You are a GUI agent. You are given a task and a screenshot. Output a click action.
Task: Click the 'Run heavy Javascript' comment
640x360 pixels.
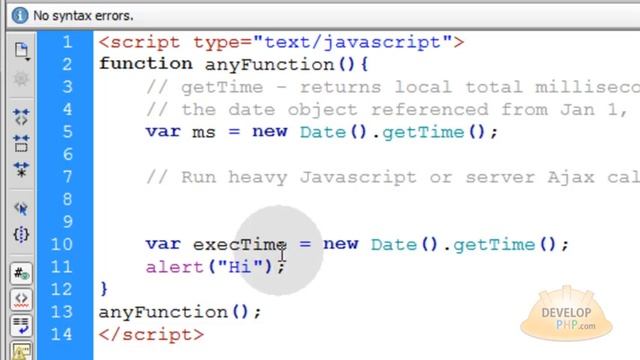pos(393,178)
